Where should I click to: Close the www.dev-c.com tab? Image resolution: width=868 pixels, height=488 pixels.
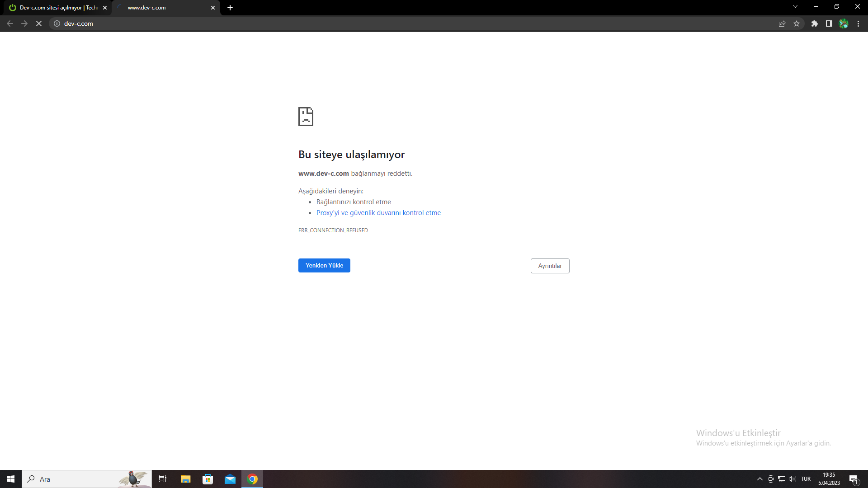click(x=213, y=8)
